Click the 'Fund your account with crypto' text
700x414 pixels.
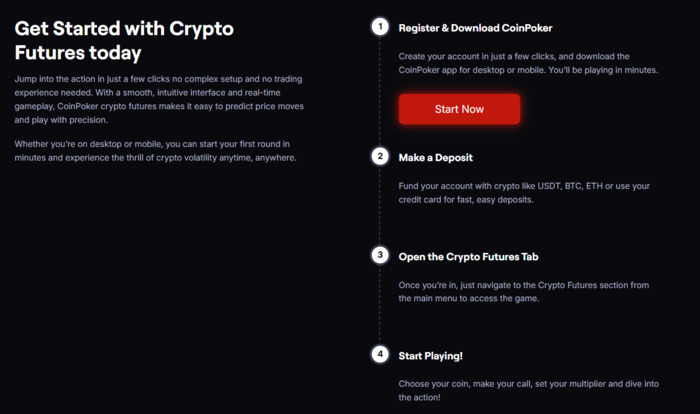(524, 193)
